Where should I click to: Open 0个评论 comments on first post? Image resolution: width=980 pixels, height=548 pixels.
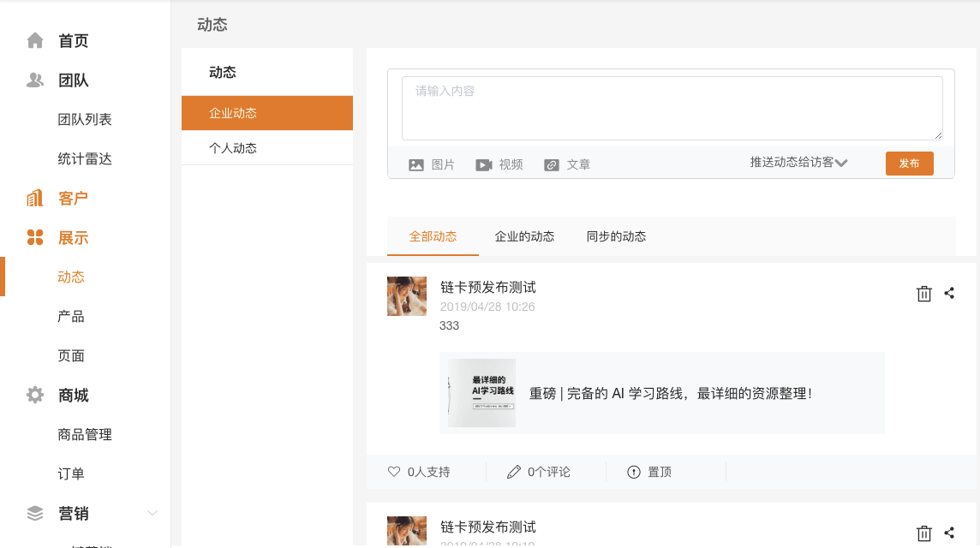coord(539,472)
